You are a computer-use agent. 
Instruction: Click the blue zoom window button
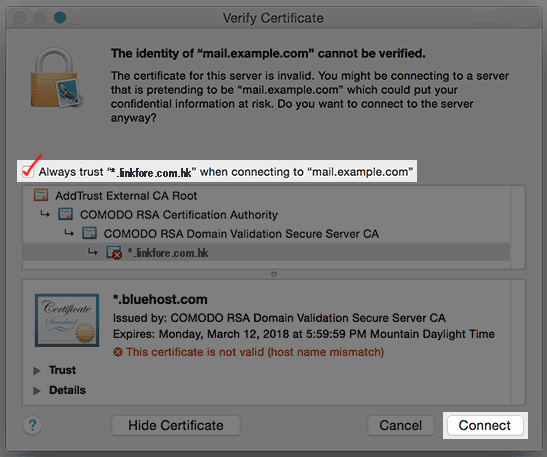(x=60, y=17)
